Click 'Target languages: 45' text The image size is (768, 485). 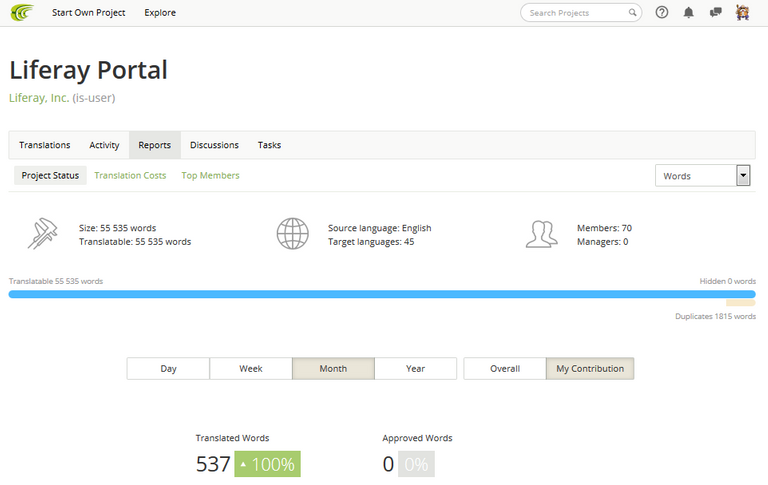point(371,242)
